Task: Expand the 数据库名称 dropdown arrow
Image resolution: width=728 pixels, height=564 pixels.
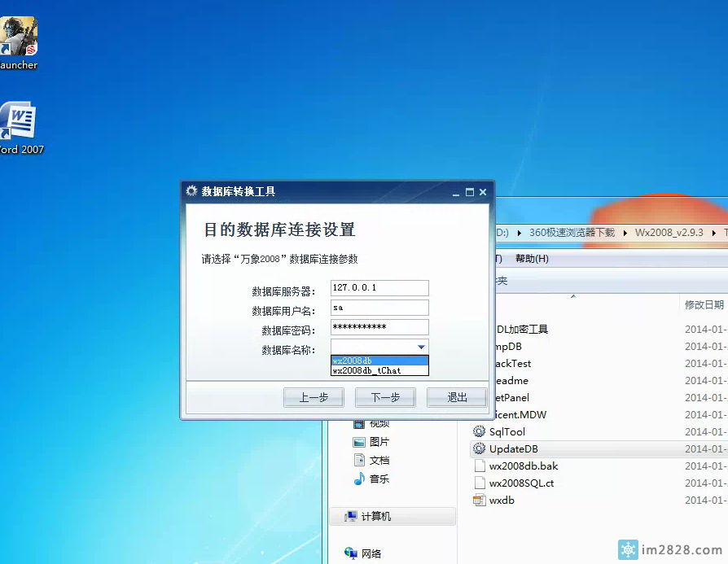Action: point(421,348)
